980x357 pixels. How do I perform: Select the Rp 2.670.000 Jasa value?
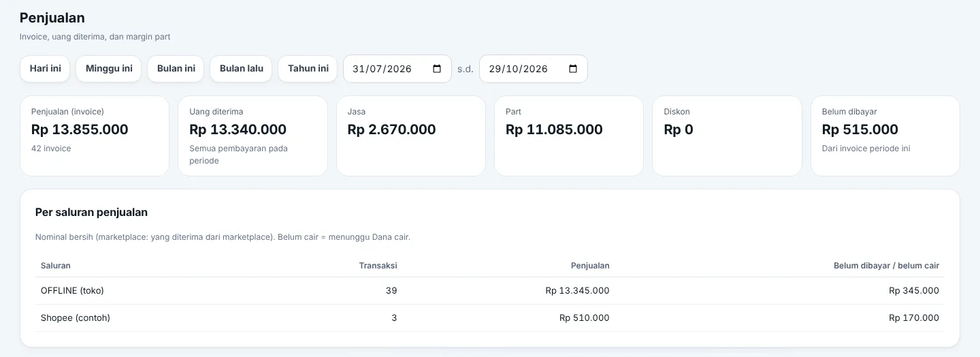(x=391, y=129)
